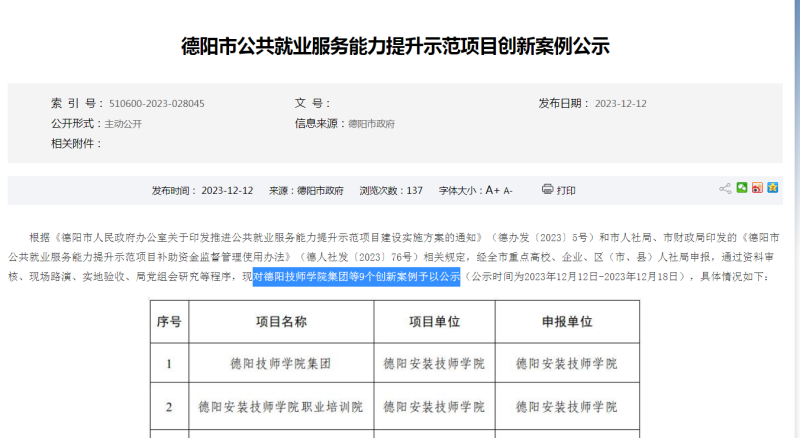Click cell 德阳安装技师学院职业培训院 in row 2

281,407
